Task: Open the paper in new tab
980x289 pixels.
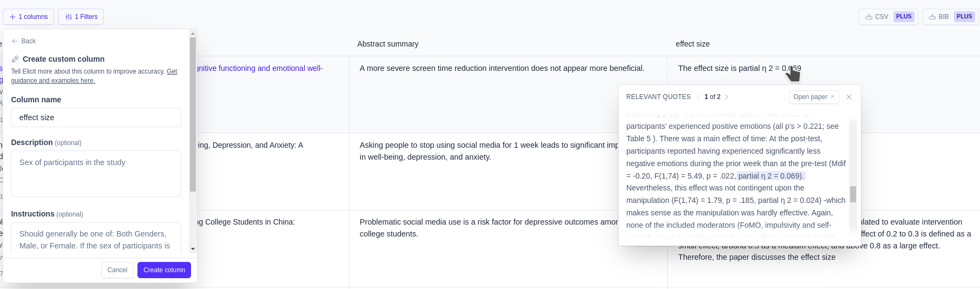Action: (813, 97)
